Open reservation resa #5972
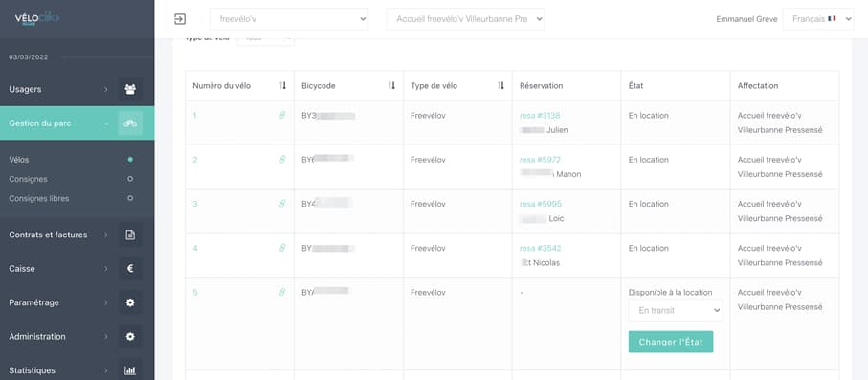 pyautogui.click(x=541, y=160)
